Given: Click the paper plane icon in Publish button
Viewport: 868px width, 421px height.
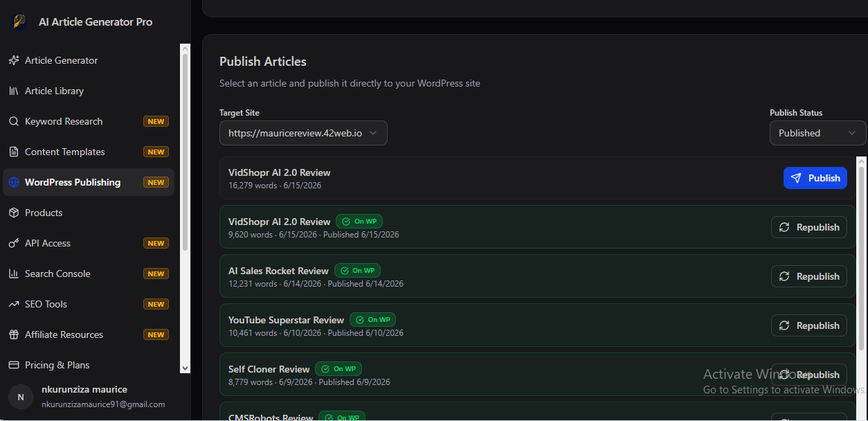Looking at the screenshot, I should point(796,178).
